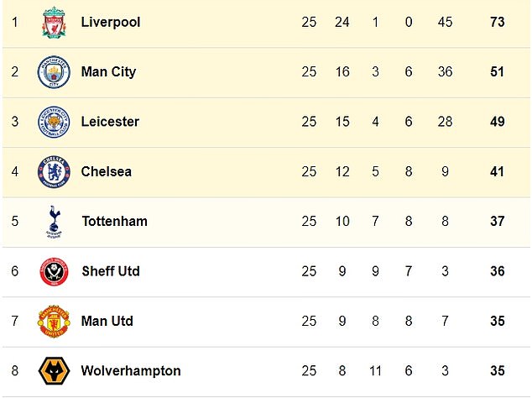Open the Wolverhampton team name link
This screenshot has width=532, height=398.
131,371
